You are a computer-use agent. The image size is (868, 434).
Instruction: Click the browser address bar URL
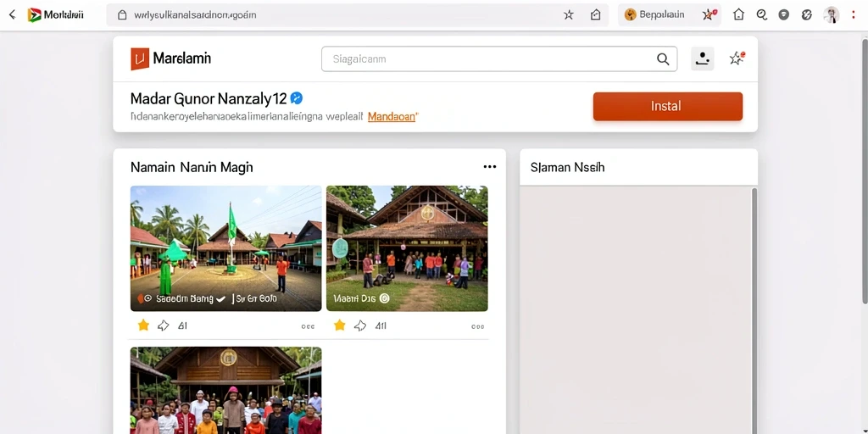click(x=195, y=15)
